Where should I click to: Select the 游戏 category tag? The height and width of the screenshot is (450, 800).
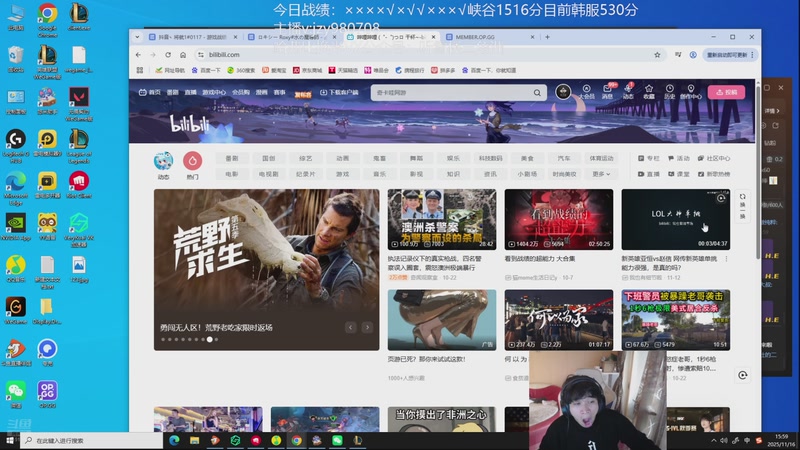tap(342, 174)
